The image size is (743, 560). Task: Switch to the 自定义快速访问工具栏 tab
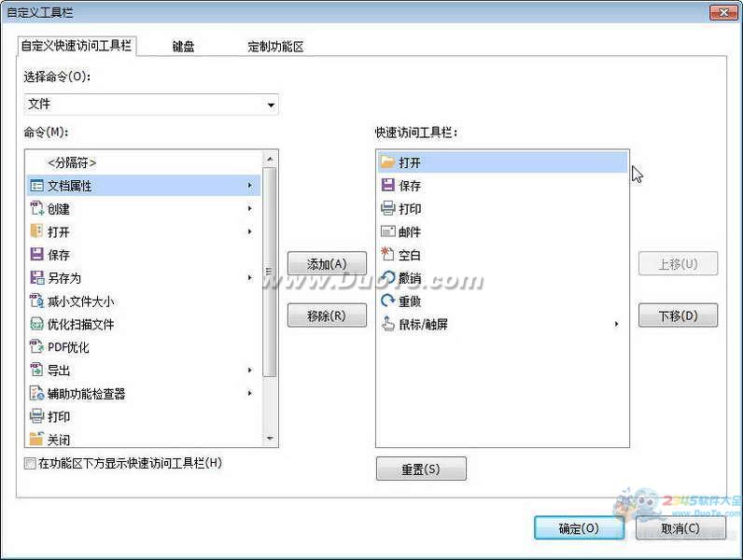[x=77, y=46]
